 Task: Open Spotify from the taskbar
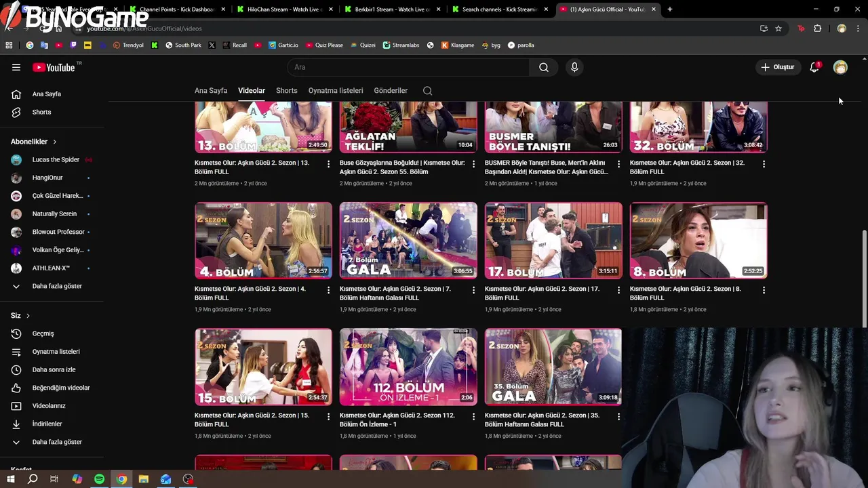click(x=99, y=479)
